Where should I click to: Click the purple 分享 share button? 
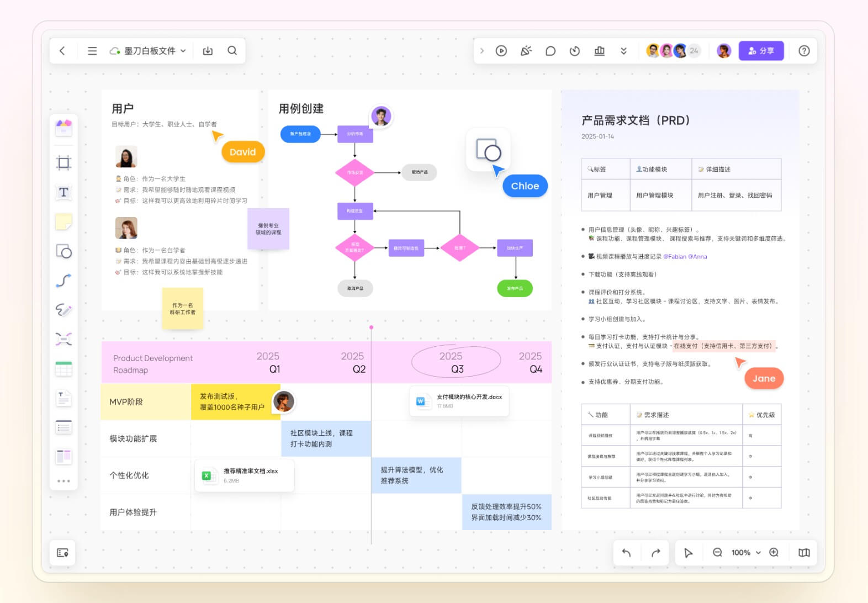(x=761, y=51)
